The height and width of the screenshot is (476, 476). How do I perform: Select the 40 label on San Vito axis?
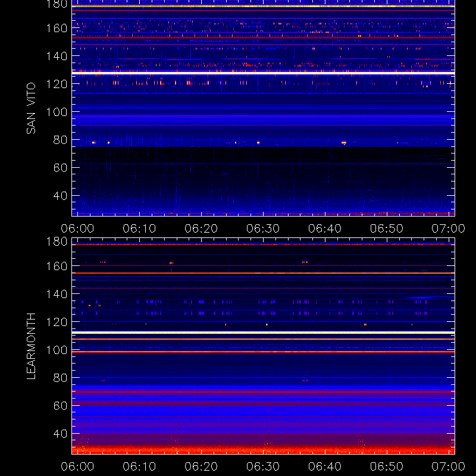click(x=60, y=196)
